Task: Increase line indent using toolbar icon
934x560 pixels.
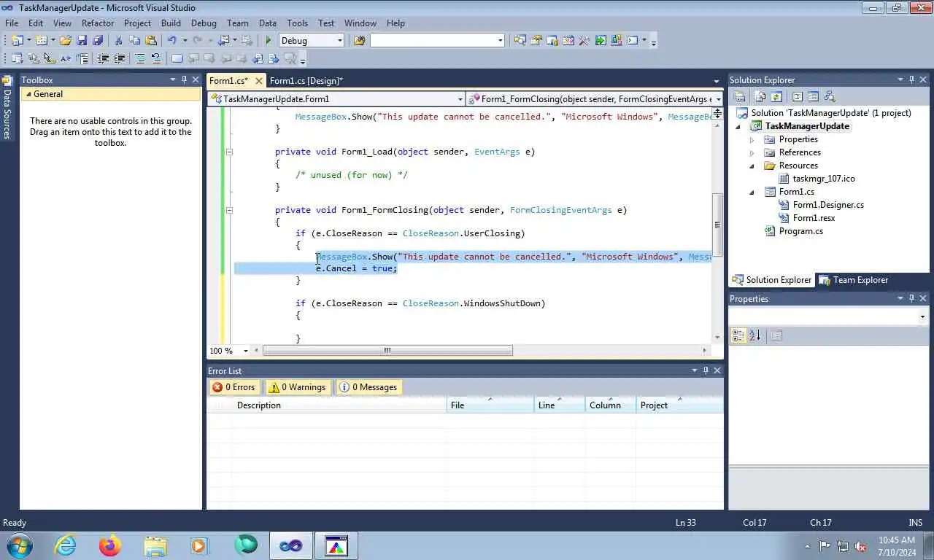Action: [x=119, y=58]
